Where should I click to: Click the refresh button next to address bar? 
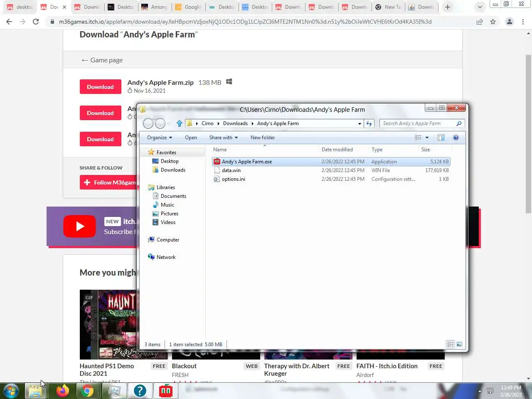(369, 123)
